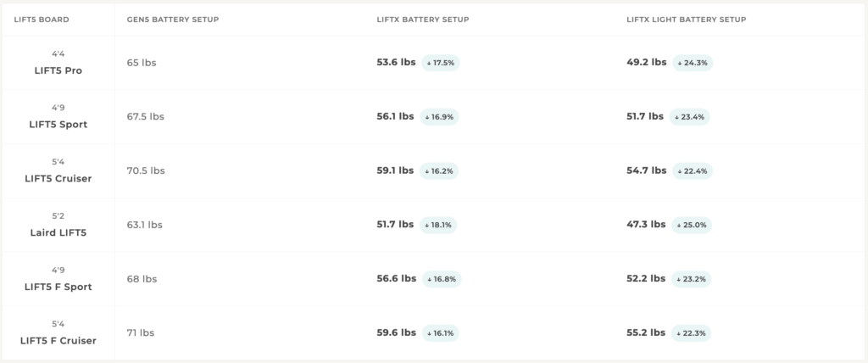Screen dimensions: 868x363
Task: Click the 24.3% reduction badge
Action: pyautogui.click(x=693, y=63)
